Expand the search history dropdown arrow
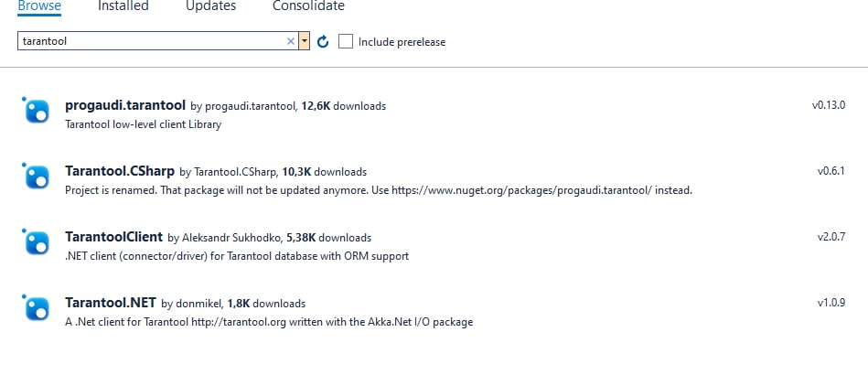The height and width of the screenshot is (375, 868). click(304, 41)
